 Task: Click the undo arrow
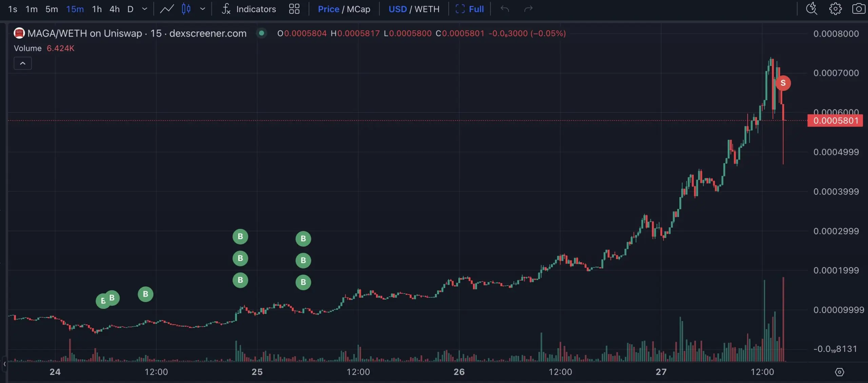505,9
